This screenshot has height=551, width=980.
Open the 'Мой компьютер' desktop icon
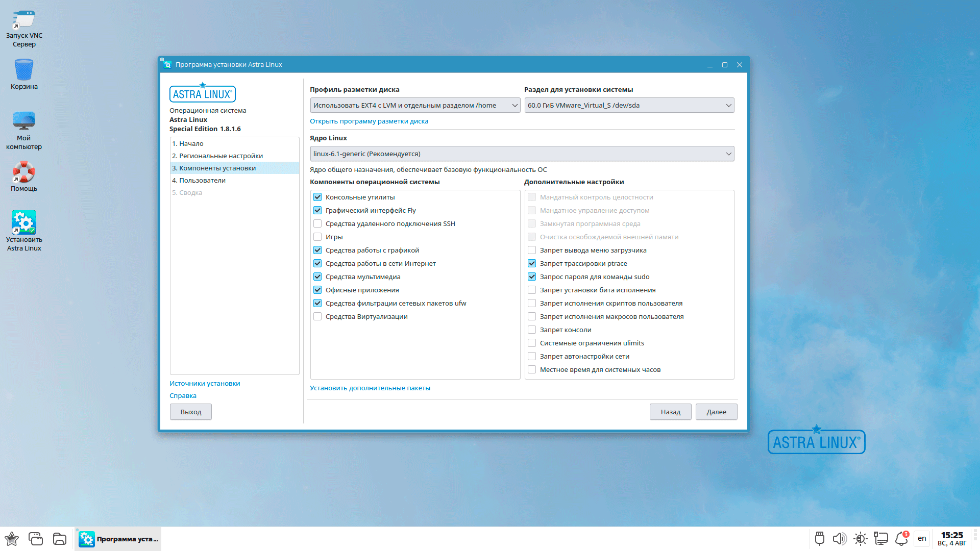[24, 121]
